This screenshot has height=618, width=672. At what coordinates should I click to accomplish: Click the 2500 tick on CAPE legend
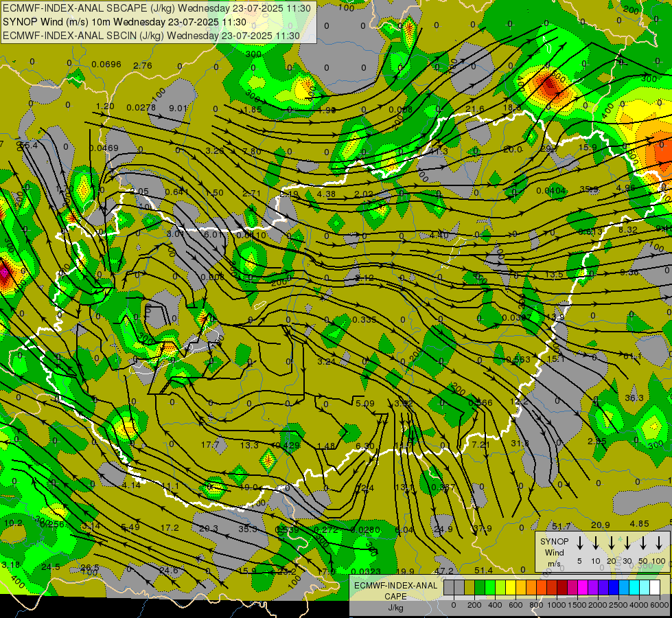point(618,605)
